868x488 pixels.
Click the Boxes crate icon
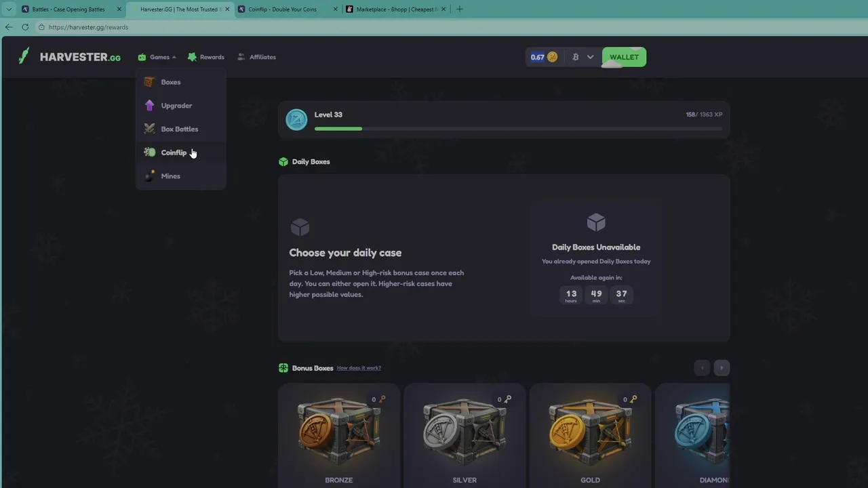(149, 82)
